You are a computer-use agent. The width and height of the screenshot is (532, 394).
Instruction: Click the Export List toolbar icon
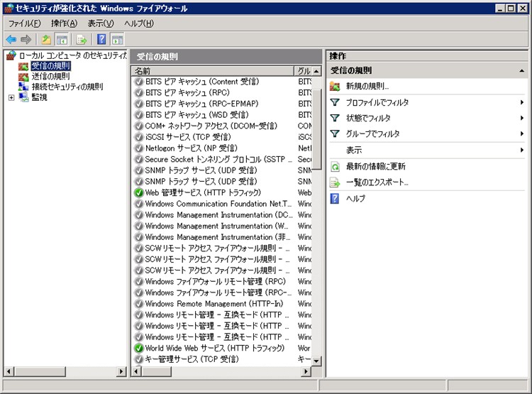tap(82, 40)
